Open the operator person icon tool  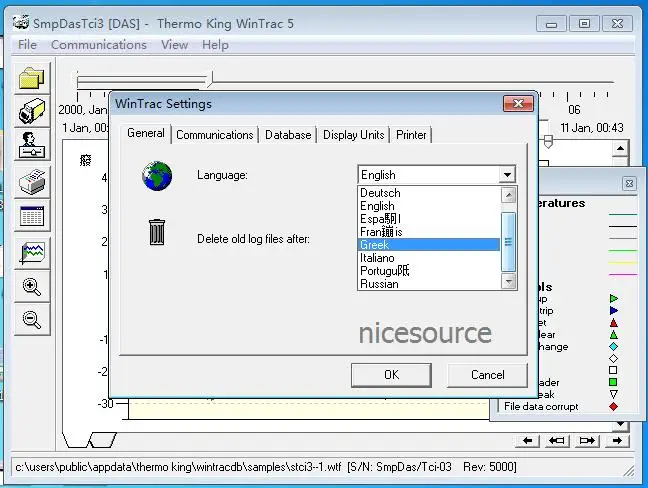32,145
